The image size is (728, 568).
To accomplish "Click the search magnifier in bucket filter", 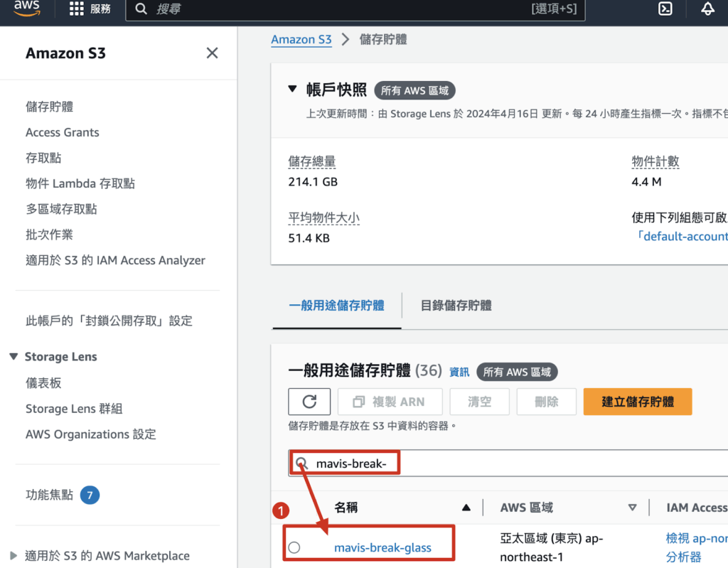I will [301, 463].
